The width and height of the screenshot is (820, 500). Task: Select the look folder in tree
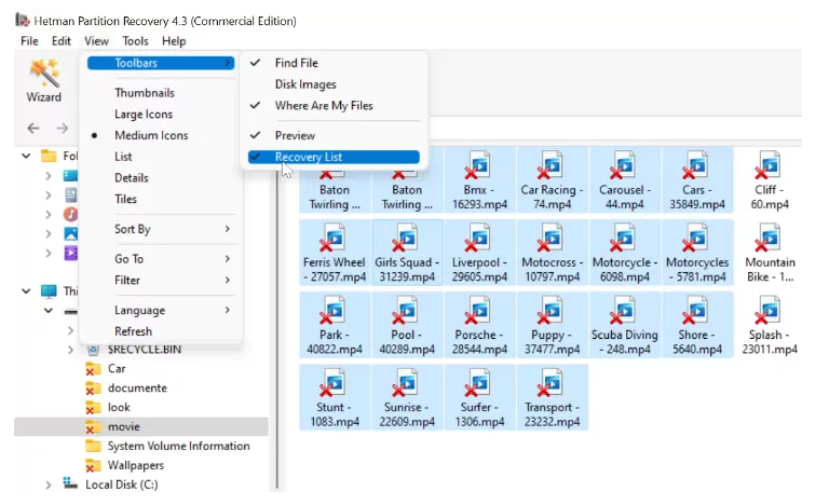(x=119, y=407)
